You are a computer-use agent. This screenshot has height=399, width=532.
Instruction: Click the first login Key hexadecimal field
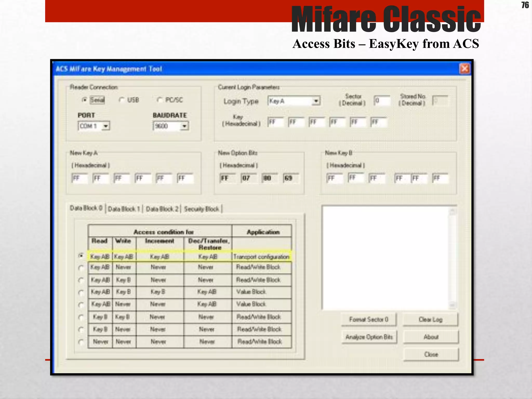pos(276,122)
